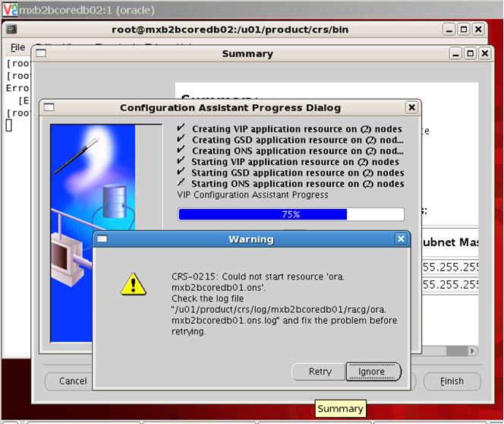
Task: Click scroll right arrow in Summary window
Action: coord(472,350)
